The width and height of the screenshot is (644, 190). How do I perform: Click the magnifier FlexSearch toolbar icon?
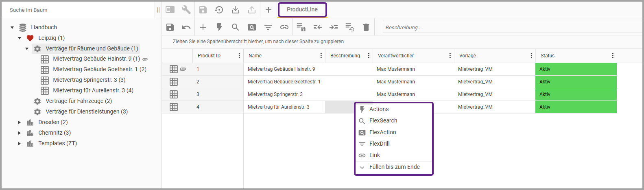pos(235,27)
